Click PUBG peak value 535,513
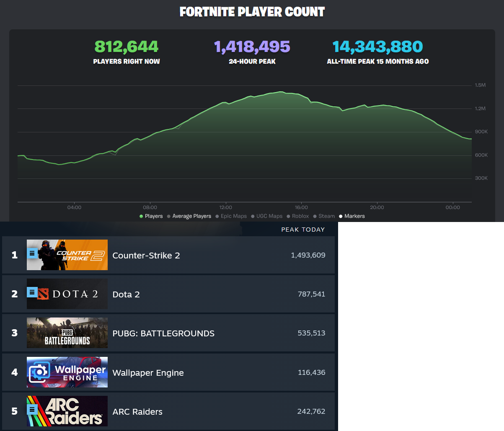This screenshot has height=431, width=504. (x=311, y=333)
